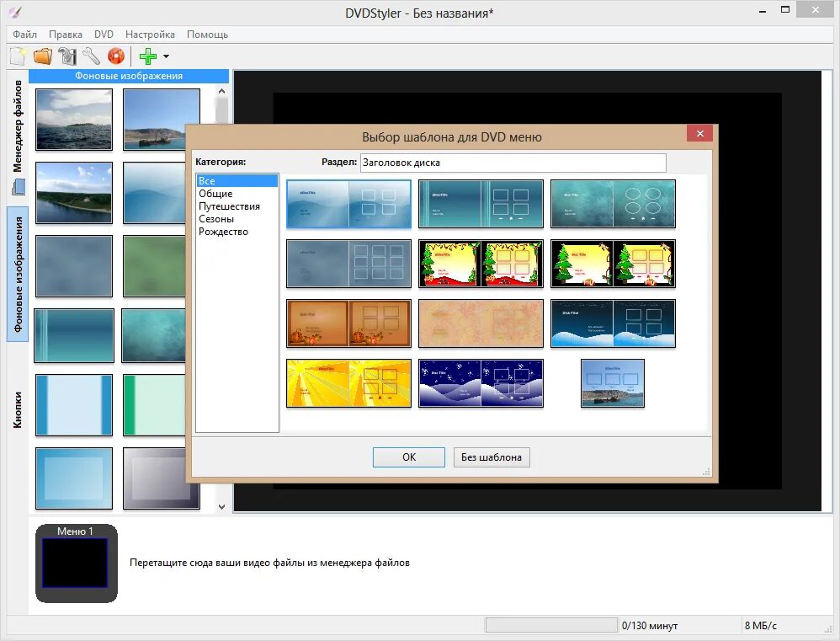Select the Меню 1 thumbnail in the timeline
The width and height of the screenshot is (840, 641).
76,564
